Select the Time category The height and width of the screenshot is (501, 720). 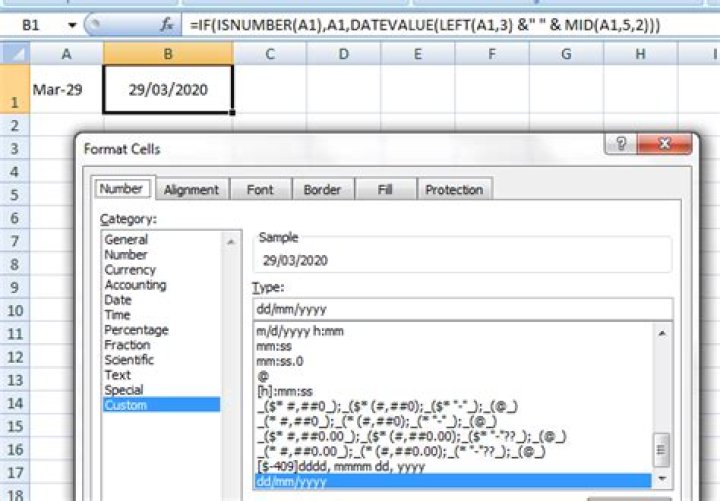(161, 315)
